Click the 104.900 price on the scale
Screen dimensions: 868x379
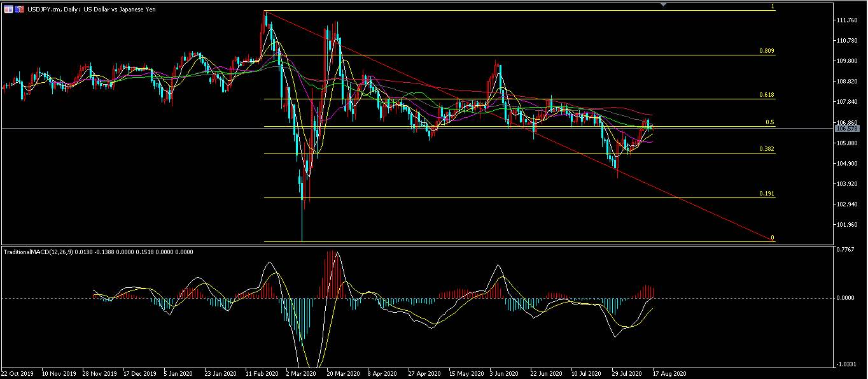pos(848,164)
